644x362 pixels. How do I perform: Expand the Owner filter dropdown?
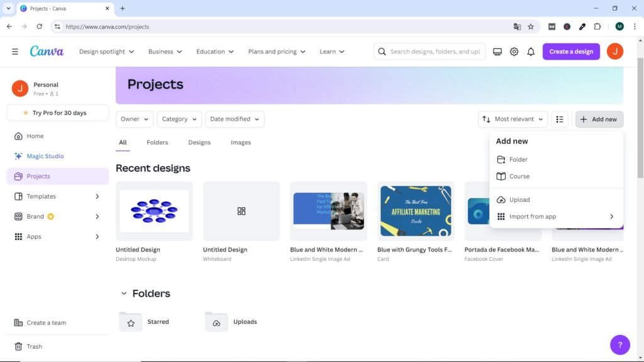[135, 119]
